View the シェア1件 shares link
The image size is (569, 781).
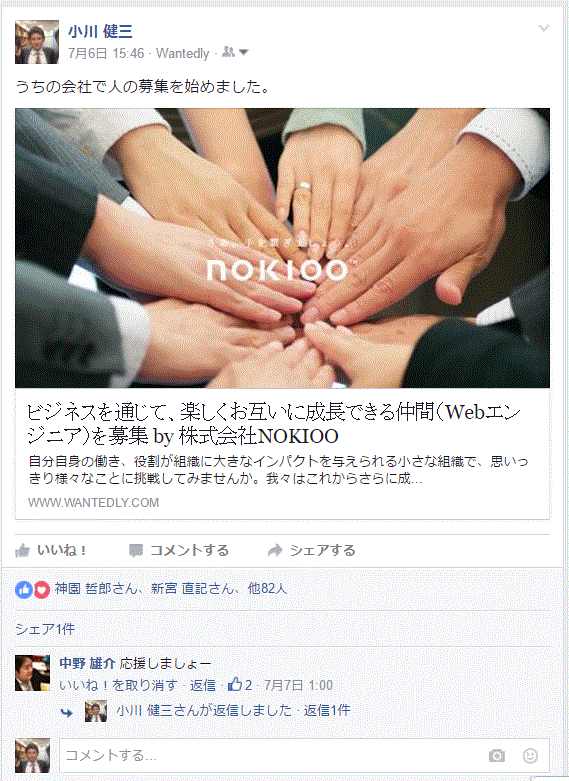point(45,629)
